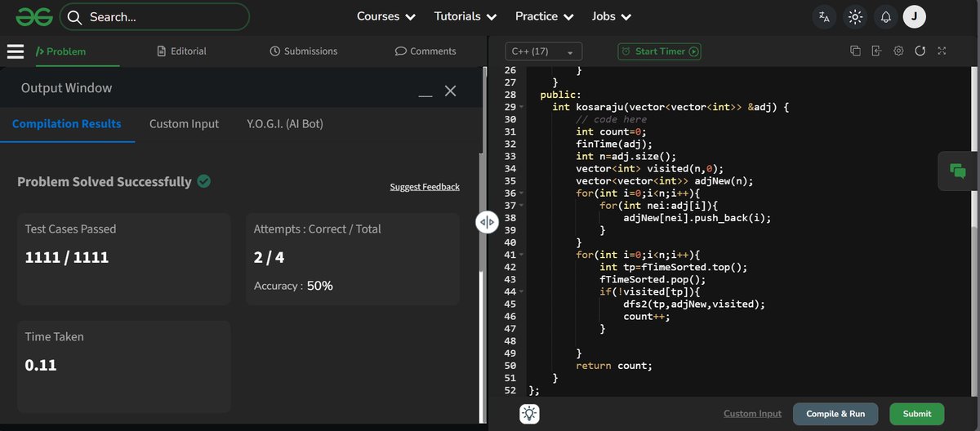Open the C++ (17) language selector

(544, 51)
